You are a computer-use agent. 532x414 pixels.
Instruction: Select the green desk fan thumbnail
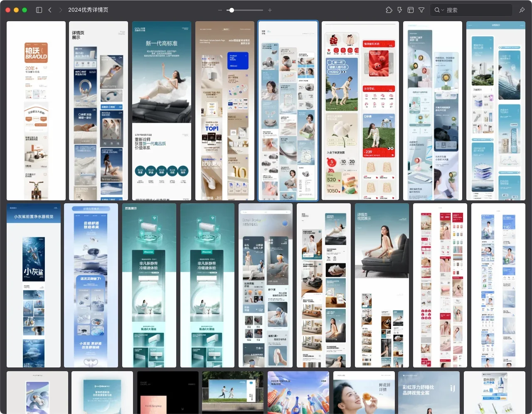coord(433,111)
